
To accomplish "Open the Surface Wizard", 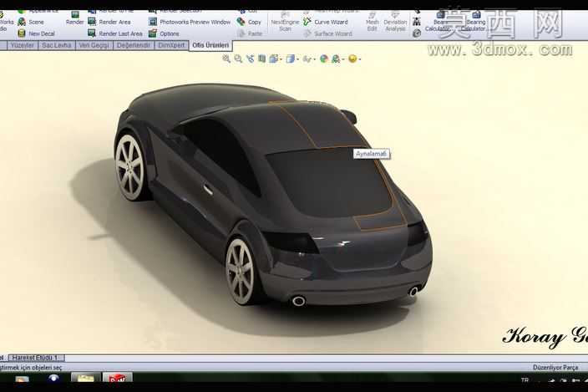I will [x=328, y=33].
